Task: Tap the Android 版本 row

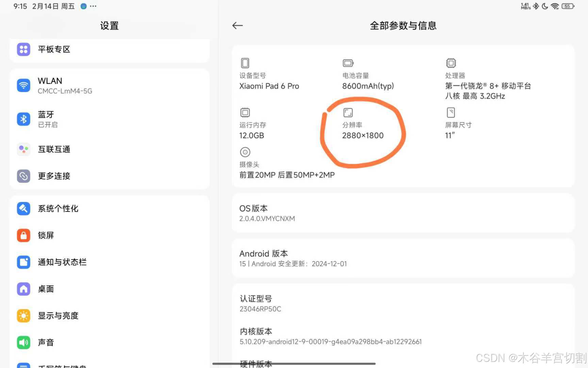Action: (403, 258)
